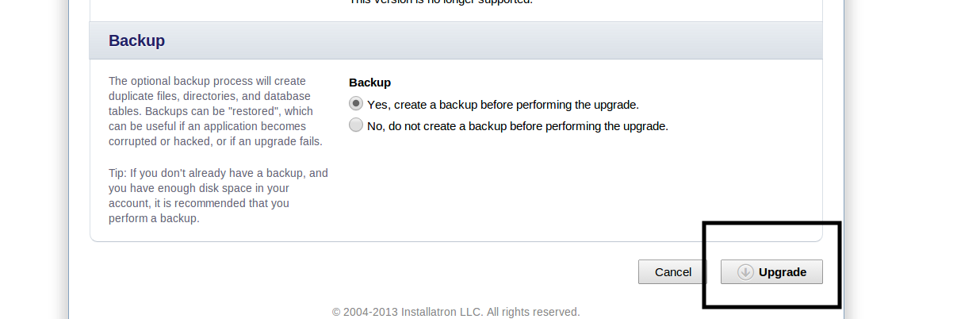Click the Installatron LLC copyright footer text
980x319 pixels.
pos(456,312)
